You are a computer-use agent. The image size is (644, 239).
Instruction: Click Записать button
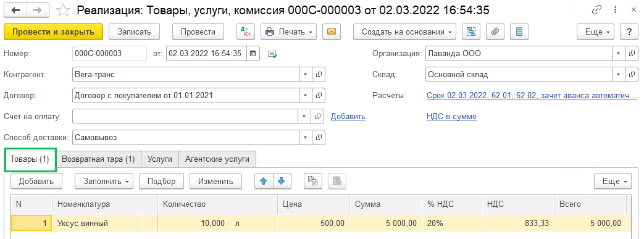coord(135,31)
